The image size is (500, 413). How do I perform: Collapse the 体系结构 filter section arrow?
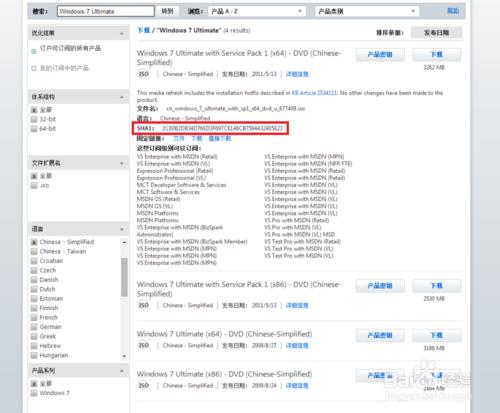point(122,97)
